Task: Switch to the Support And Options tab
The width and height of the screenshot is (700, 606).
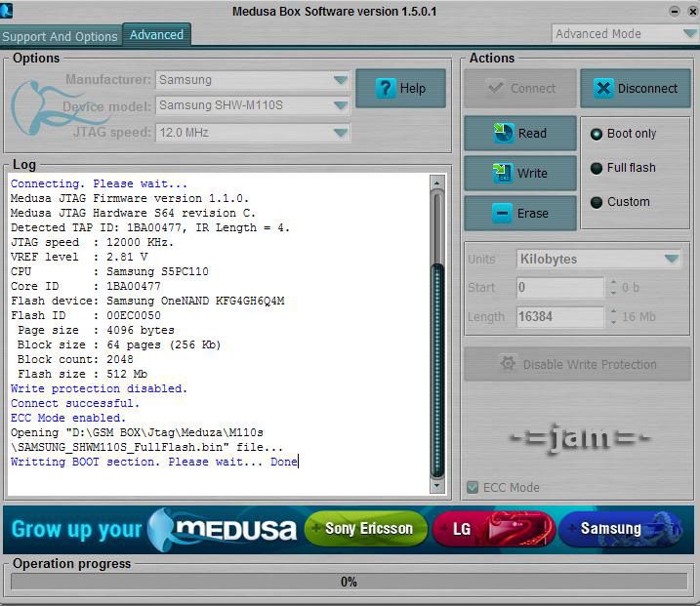Action: click(x=60, y=36)
